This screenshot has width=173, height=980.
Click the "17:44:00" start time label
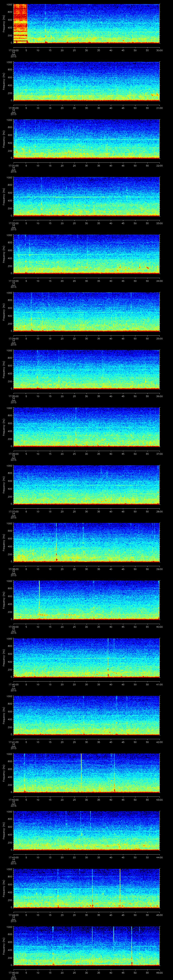[x=13, y=915]
